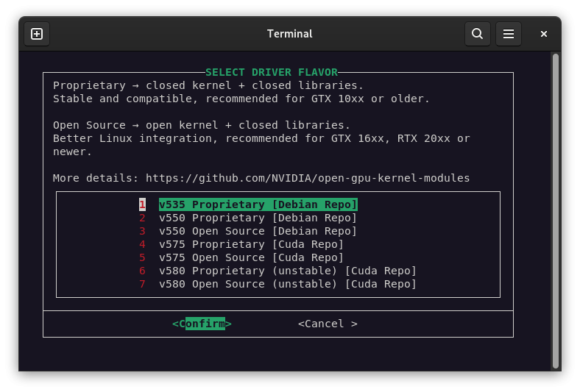Close the Terminal window
The width and height of the screenshot is (580, 392).
(544, 34)
